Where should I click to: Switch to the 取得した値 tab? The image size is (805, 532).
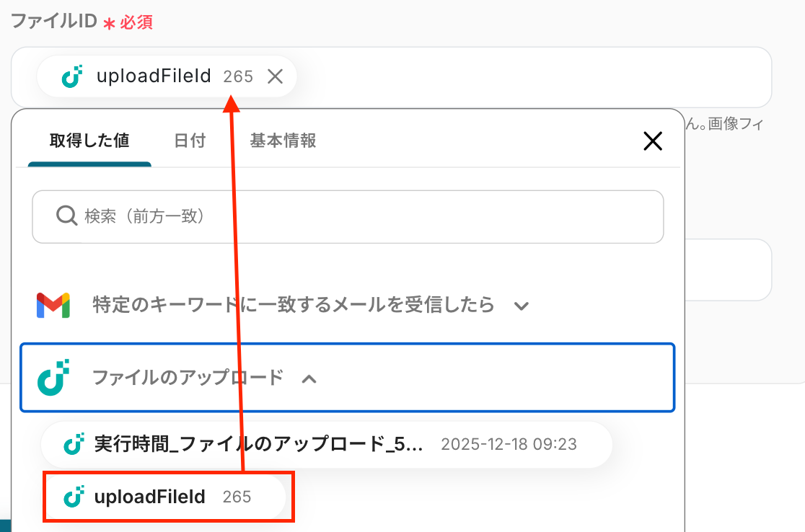pyautogui.click(x=89, y=141)
